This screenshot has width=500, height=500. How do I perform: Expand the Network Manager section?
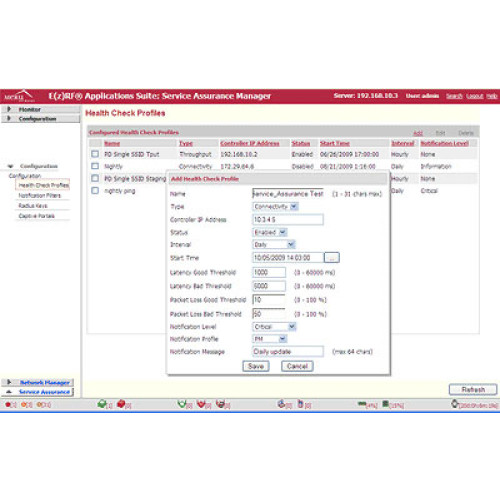[x=37, y=382]
